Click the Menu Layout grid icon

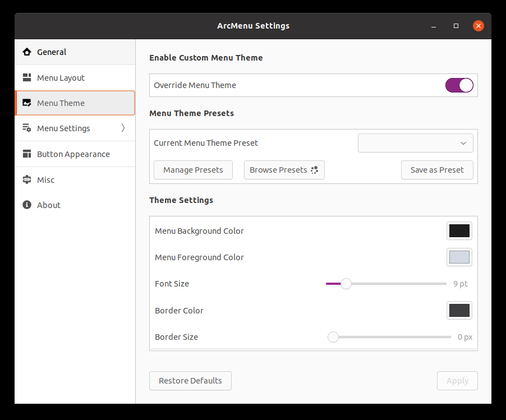click(x=27, y=77)
